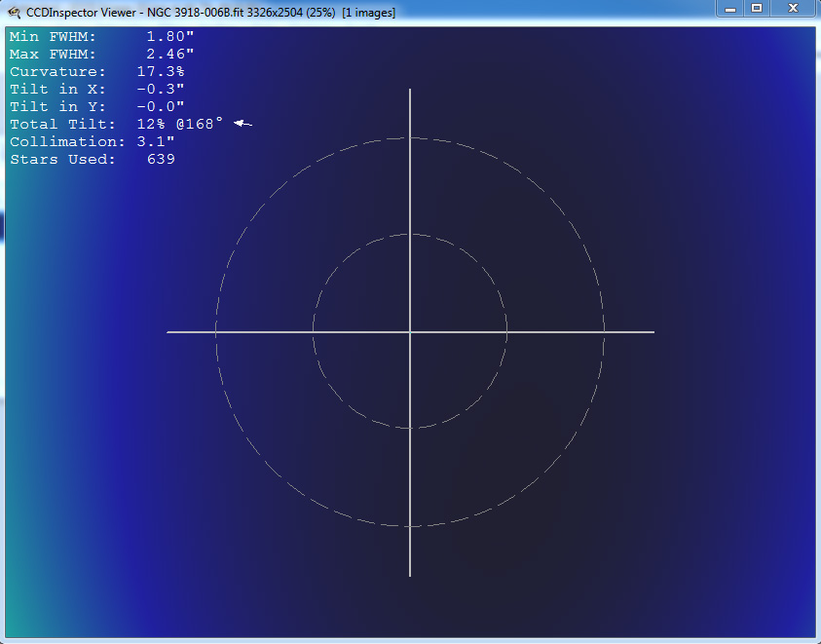821x644 pixels.
Task: Click the Stars Used count 639
Action: click(161, 160)
